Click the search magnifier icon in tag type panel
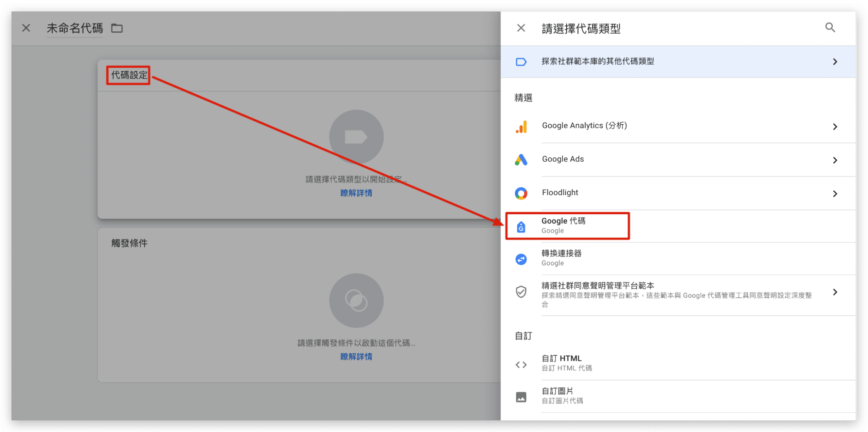Screen dimensions: 868x432 830,28
